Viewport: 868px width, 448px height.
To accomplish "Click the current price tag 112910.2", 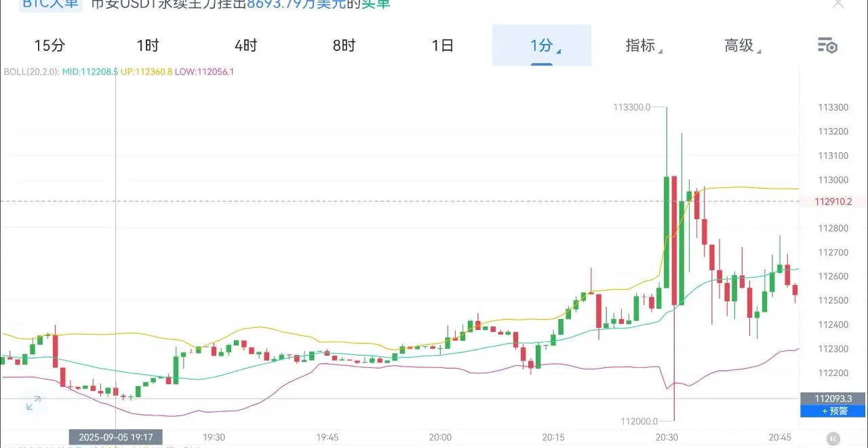I will coord(833,201).
